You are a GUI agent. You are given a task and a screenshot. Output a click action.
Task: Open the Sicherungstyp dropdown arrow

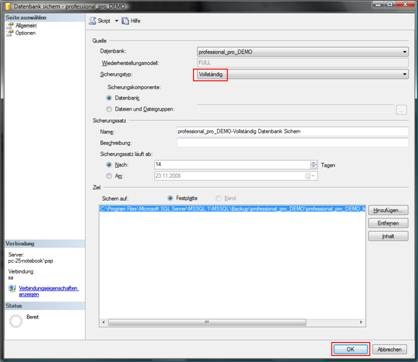405,74
